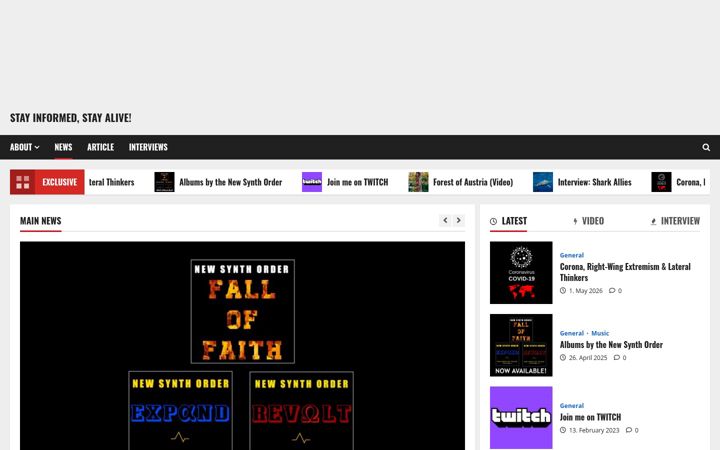This screenshot has width=720, height=450.
Task: Open the search icon in navigation bar
Action: point(706,147)
